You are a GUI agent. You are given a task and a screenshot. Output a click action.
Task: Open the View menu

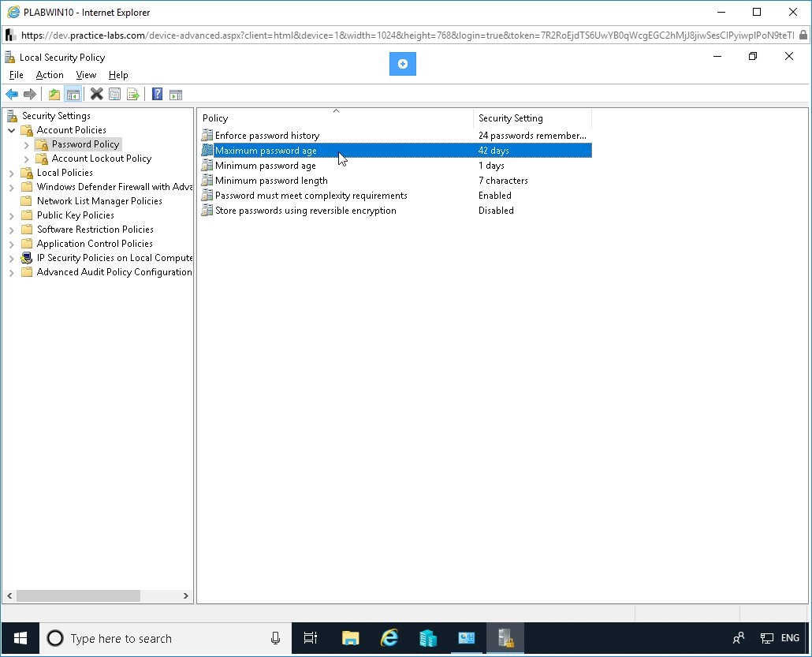pos(86,75)
